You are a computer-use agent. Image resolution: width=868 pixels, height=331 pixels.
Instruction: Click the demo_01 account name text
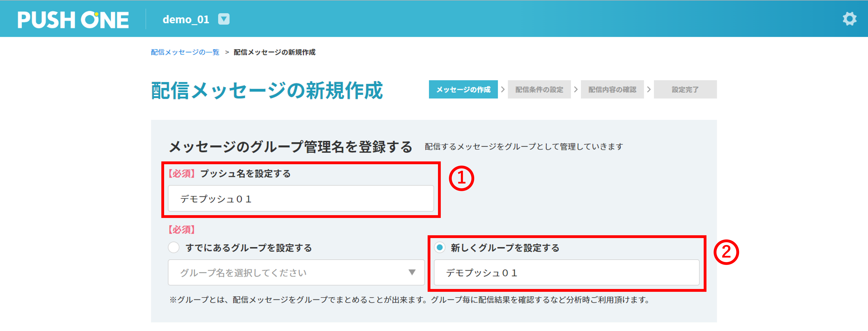coord(186,20)
